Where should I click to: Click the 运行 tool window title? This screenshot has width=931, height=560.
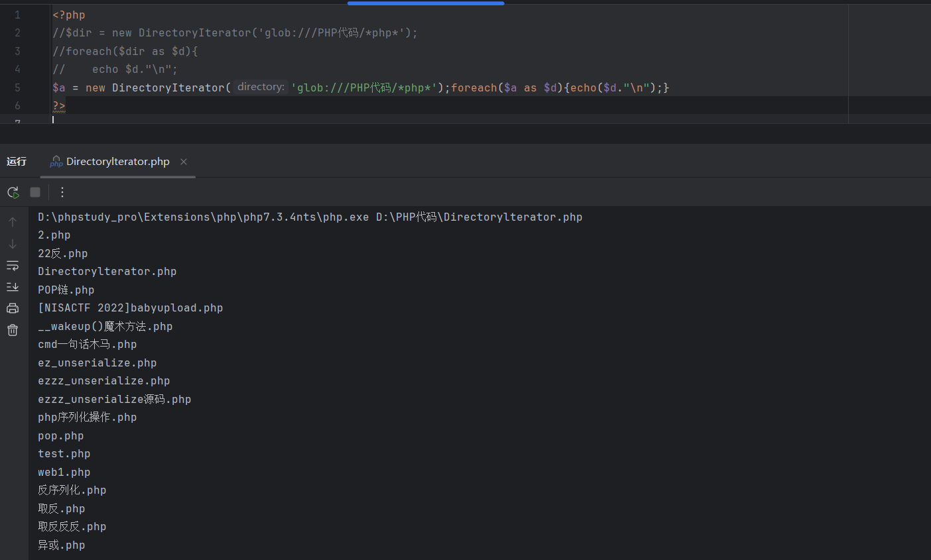pos(17,162)
